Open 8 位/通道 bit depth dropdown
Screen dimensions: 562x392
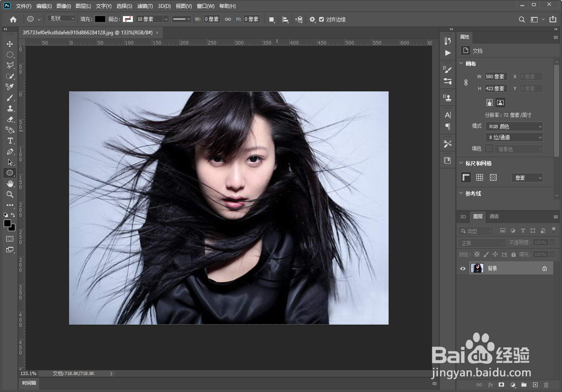point(514,137)
